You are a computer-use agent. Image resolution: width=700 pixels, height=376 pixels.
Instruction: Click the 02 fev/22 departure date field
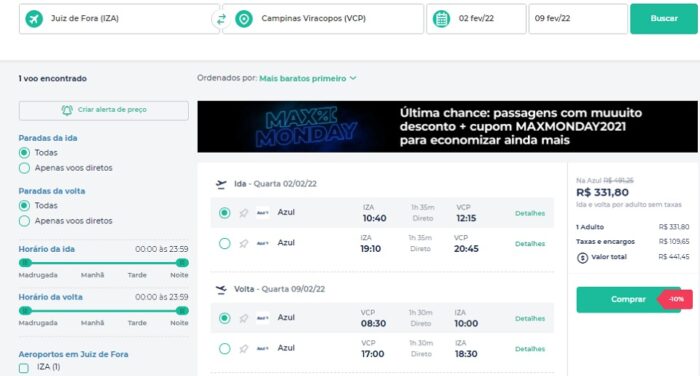coord(476,19)
